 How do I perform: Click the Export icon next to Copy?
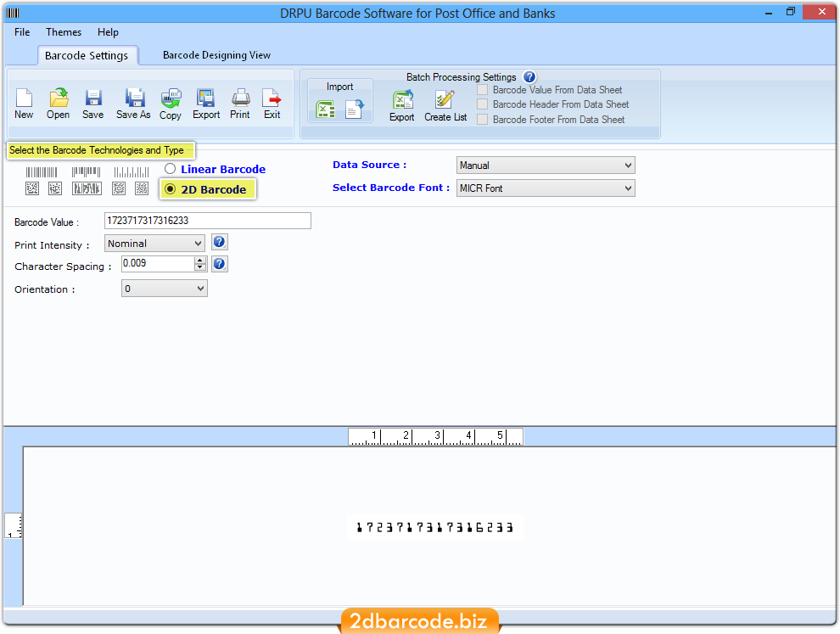pyautogui.click(x=205, y=98)
